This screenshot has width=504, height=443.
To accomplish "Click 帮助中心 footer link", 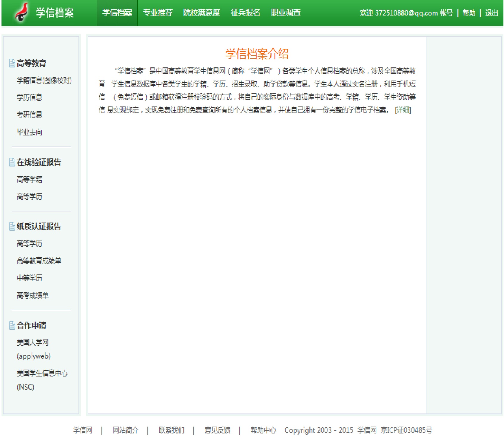I will click(263, 430).
